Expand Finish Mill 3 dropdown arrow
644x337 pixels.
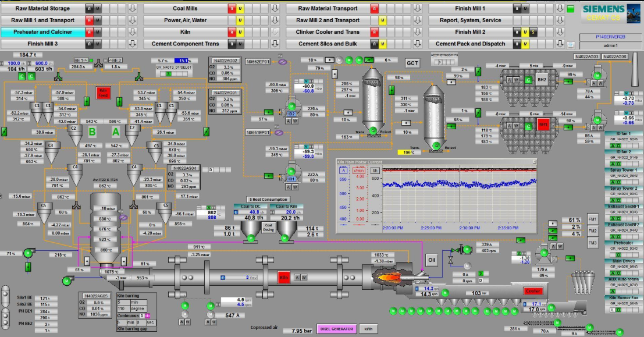tap(132, 44)
